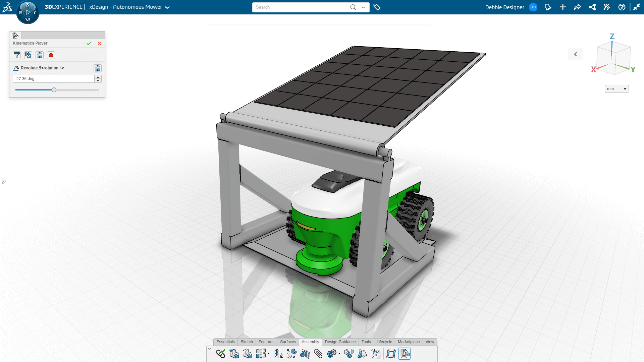Click the reset-to-initial-position icon in Kinematics Player

tap(28, 55)
